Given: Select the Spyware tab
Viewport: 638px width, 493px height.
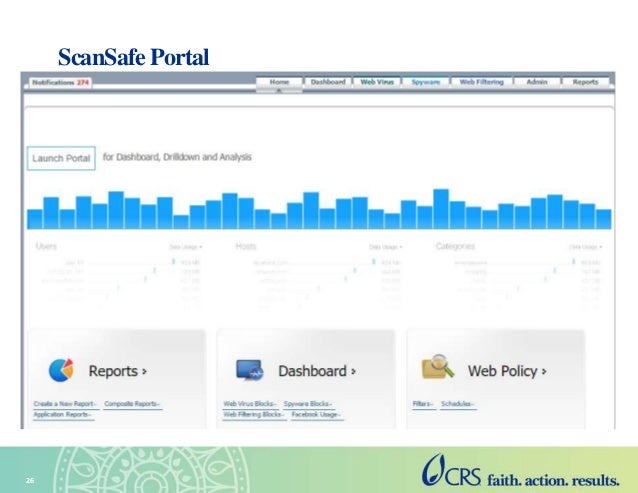Looking at the screenshot, I should (426, 82).
